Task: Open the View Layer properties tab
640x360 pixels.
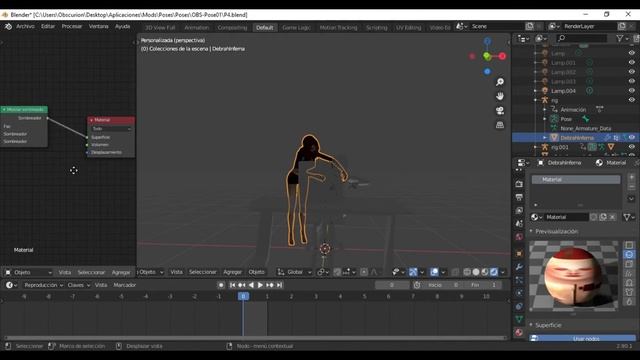Action: pyautogui.click(x=519, y=211)
